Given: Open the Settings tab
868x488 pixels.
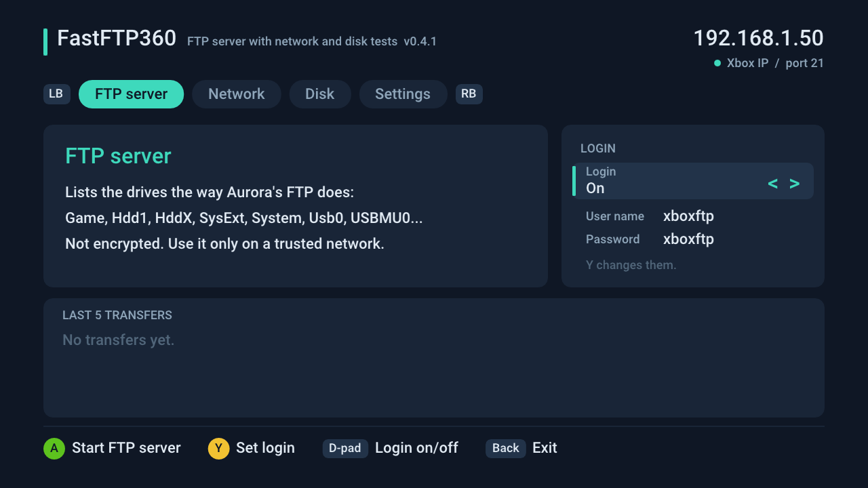Looking at the screenshot, I should click(403, 94).
